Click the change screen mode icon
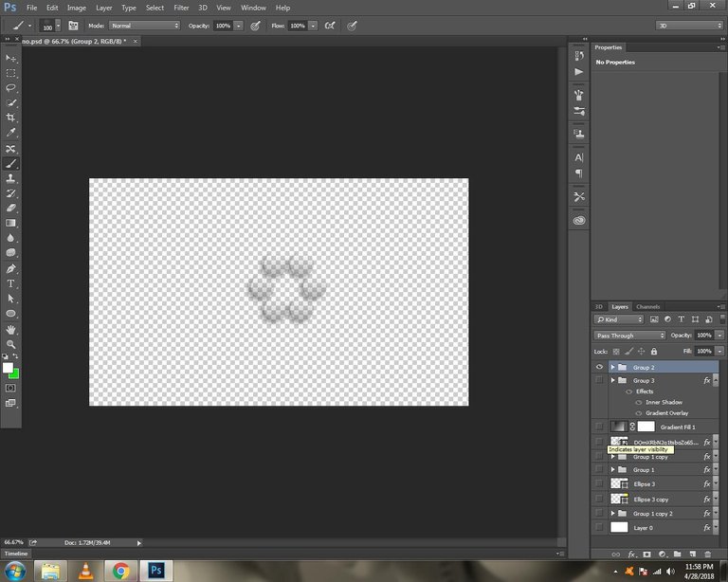Viewport: 728px width, 582px height. click(x=10, y=403)
